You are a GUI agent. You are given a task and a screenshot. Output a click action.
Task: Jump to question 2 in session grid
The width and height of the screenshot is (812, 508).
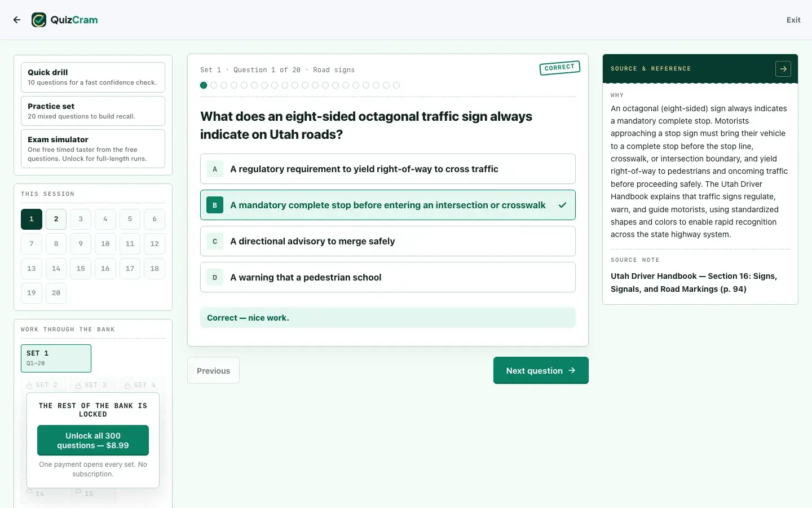[56, 219]
